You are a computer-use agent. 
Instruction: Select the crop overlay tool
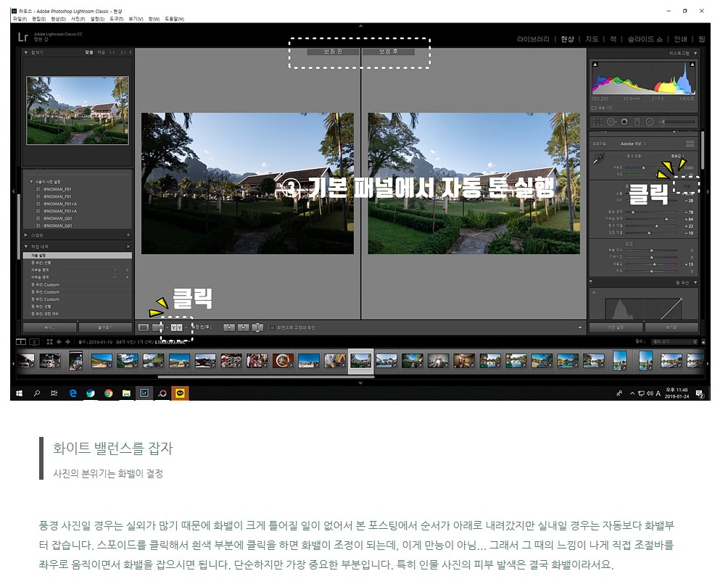click(x=597, y=122)
